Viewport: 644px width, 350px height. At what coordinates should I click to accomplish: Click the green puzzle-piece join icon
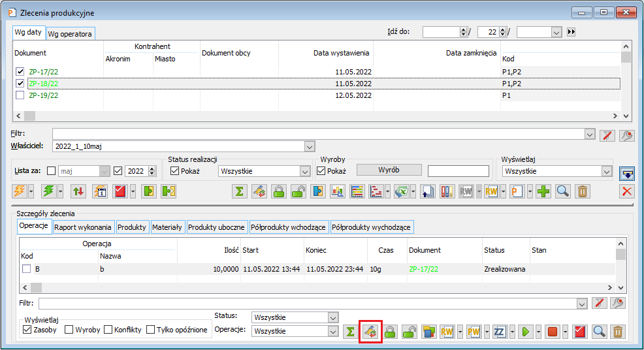(149, 191)
